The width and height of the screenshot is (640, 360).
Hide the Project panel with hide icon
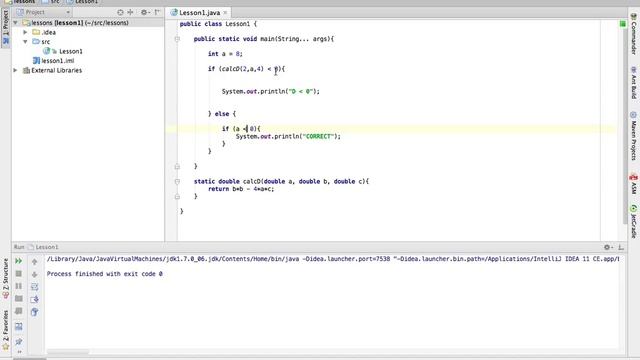[x=157, y=12]
